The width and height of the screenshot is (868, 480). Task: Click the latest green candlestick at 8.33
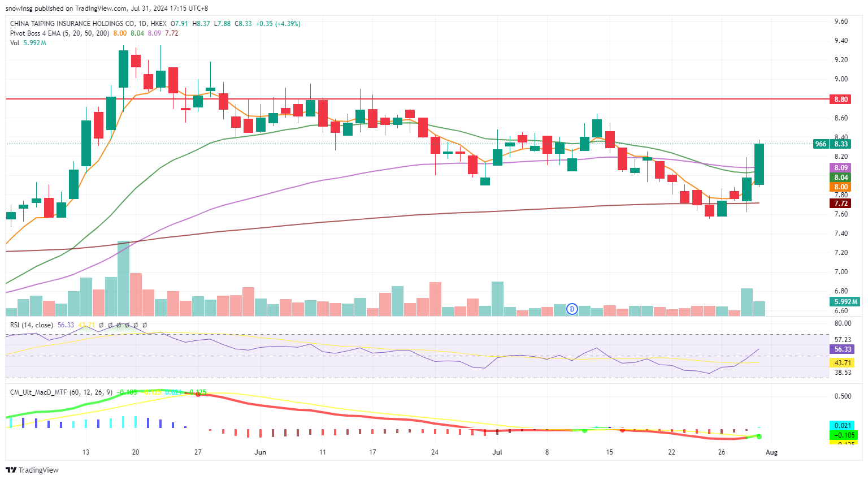[759, 164]
